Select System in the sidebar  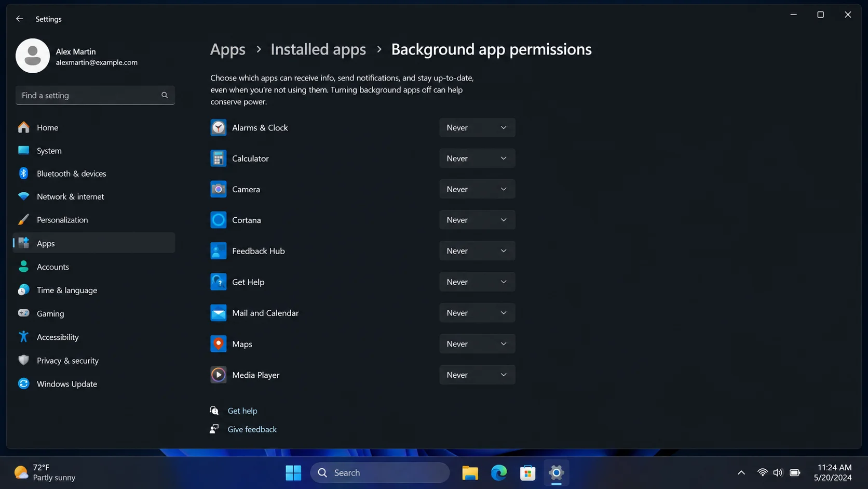[x=94, y=151]
